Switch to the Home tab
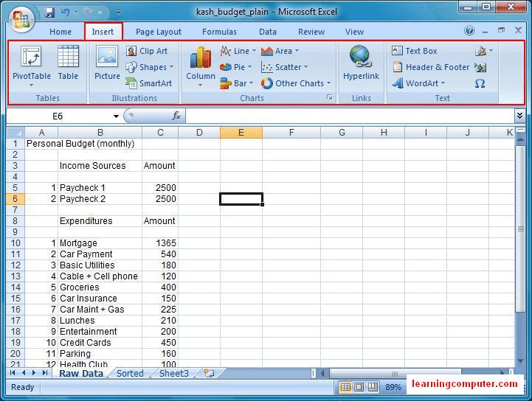The image size is (532, 401). pos(61,32)
